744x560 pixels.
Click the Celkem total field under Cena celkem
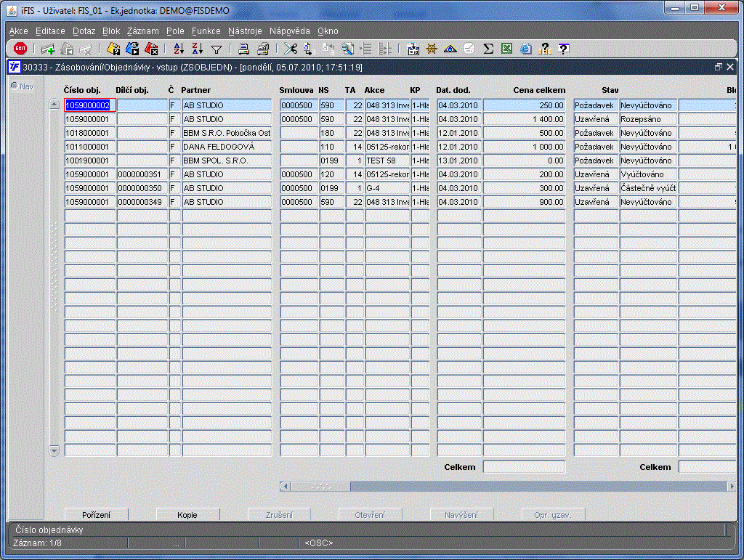(x=525, y=467)
